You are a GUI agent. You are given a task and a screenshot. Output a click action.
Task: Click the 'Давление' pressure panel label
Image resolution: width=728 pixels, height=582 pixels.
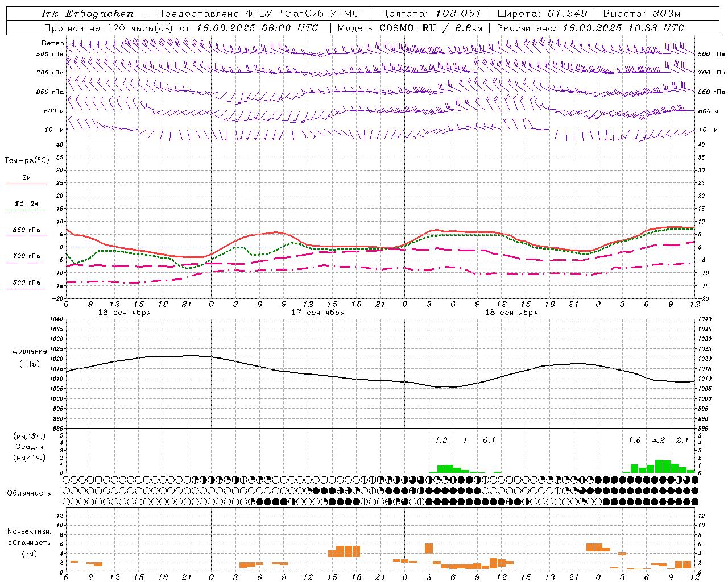click(30, 351)
